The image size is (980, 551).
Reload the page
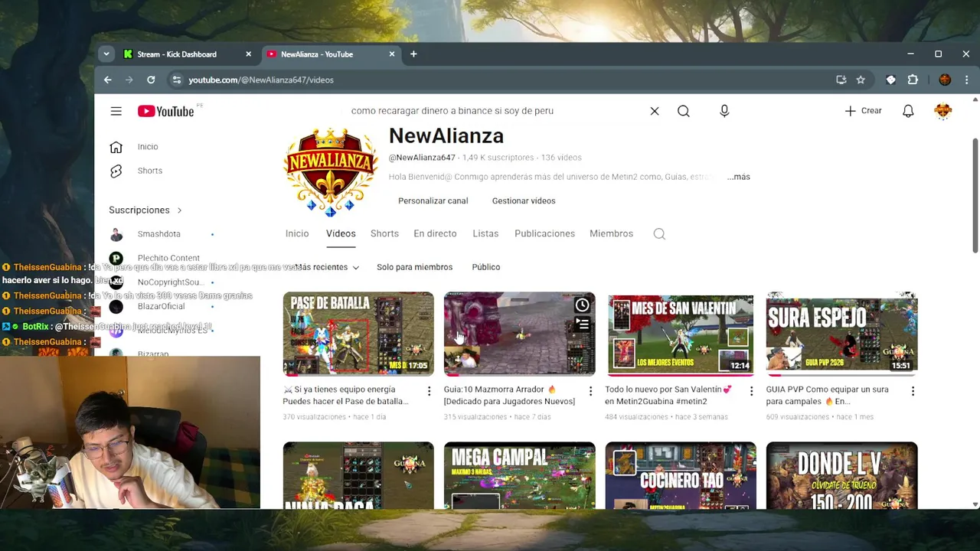151,80
